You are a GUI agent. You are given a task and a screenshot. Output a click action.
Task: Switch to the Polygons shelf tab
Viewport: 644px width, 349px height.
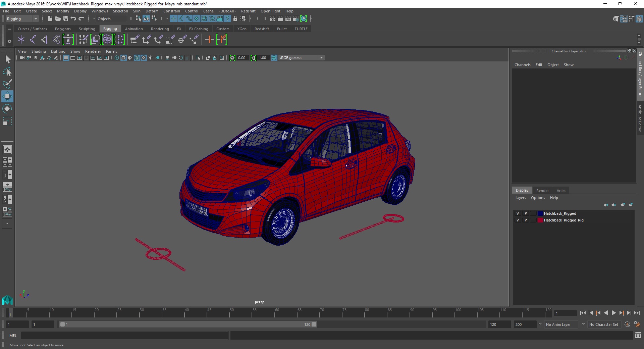click(63, 29)
